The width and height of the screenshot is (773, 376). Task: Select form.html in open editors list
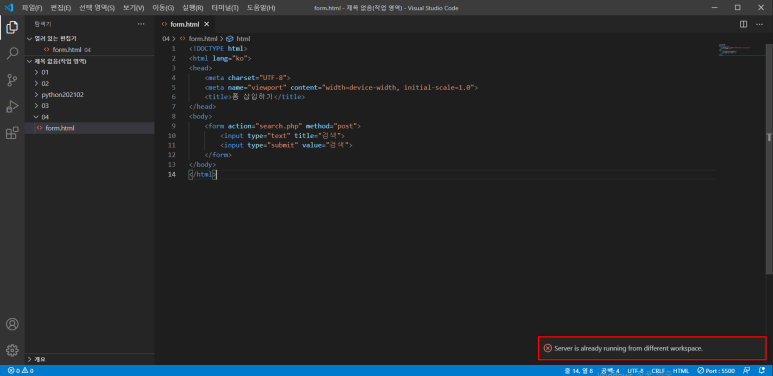pyautogui.click(x=90, y=50)
